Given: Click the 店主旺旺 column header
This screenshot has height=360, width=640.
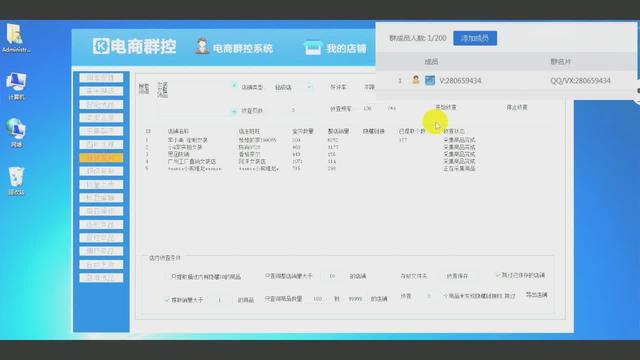Looking at the screenshot, I should (249, 131).
